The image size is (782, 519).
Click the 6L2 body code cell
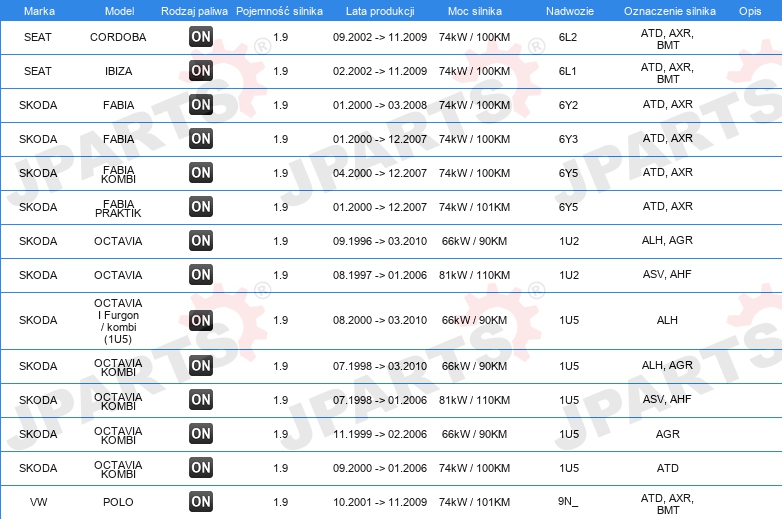pyautogui.click(x=568, y=37)
